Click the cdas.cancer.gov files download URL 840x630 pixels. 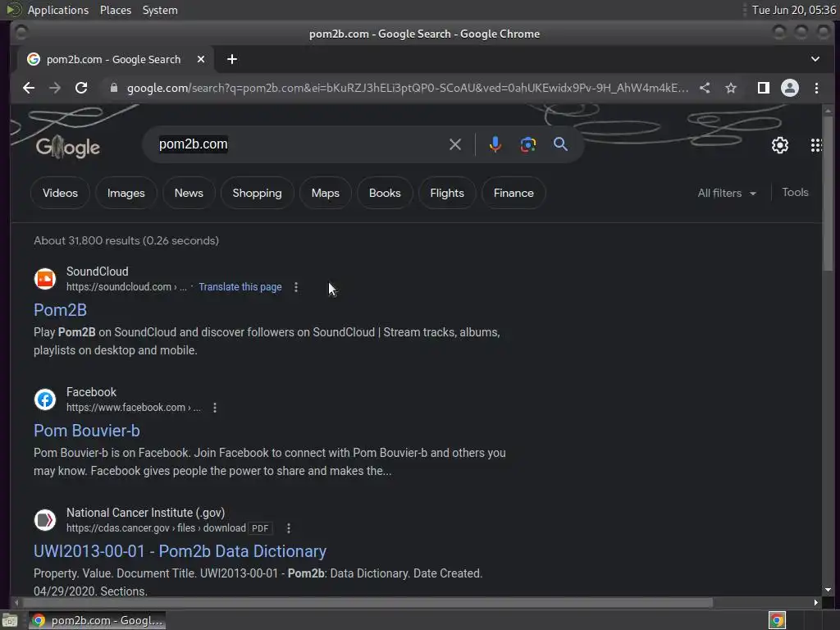(156, 527)
